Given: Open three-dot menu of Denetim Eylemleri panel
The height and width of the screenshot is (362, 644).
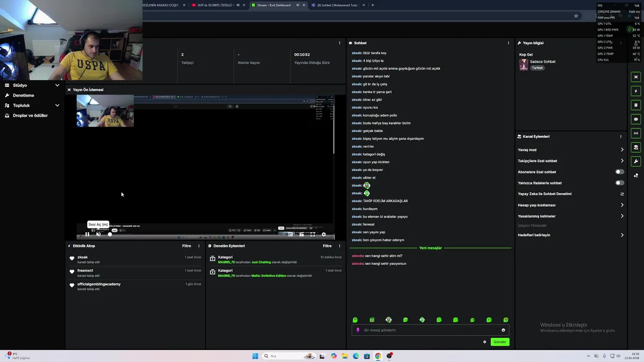Looking at the screenshot, I should [x=339, y=246].
